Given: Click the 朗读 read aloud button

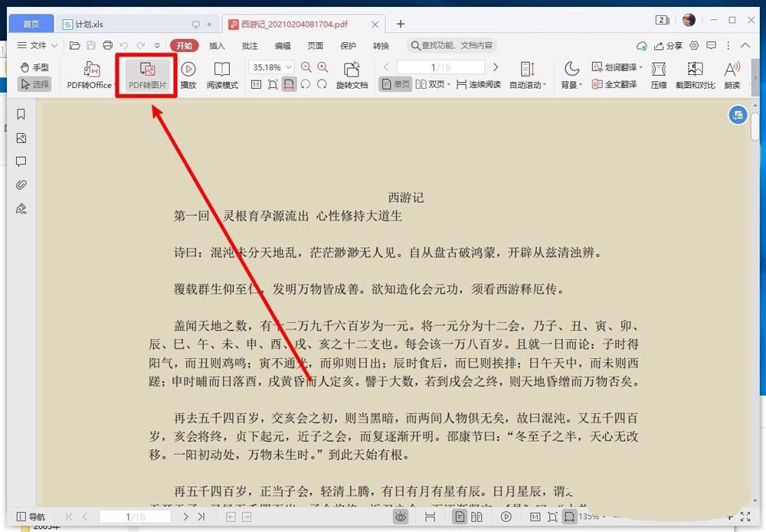Looking at the screenshot, I should coord(732,75).
